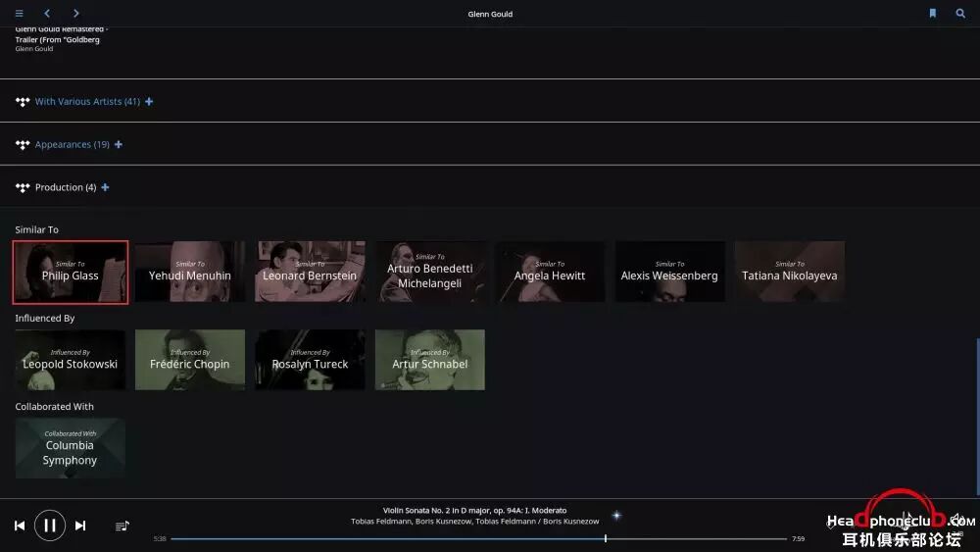Open Angela Hewitt similar artist card
The width and height of the screenshot is (980, 552).
(x=550, y=272)
